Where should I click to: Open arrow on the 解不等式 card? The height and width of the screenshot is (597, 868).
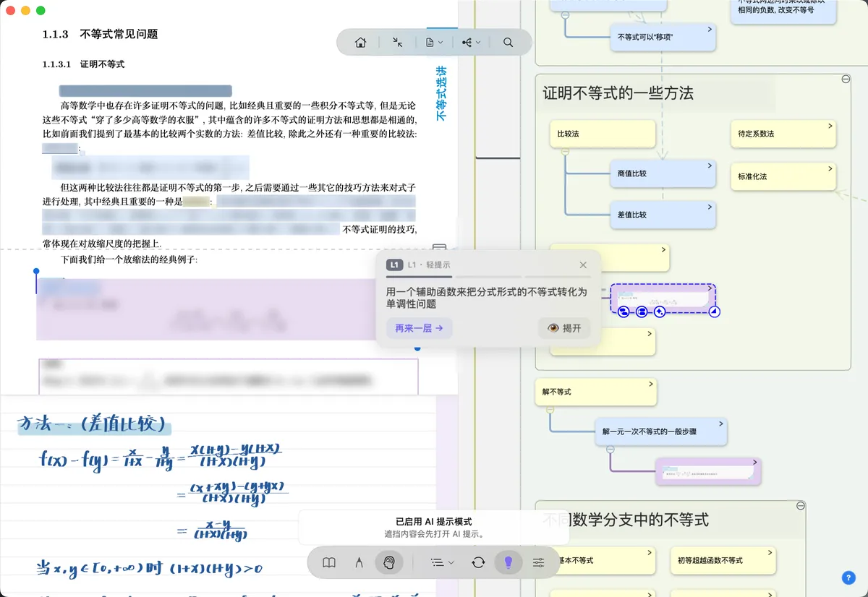click(x=650, y=384)
